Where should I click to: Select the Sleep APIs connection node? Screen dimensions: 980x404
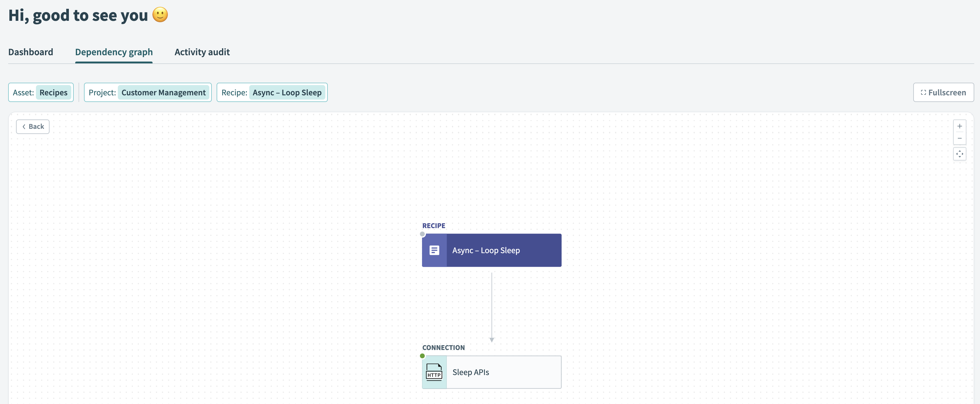492,372
